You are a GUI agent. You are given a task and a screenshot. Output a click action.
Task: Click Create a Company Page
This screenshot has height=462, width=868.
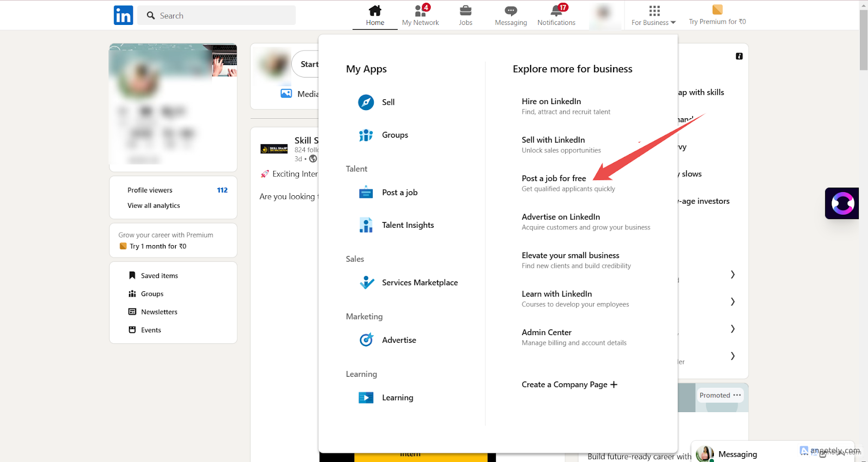point(565,384)
